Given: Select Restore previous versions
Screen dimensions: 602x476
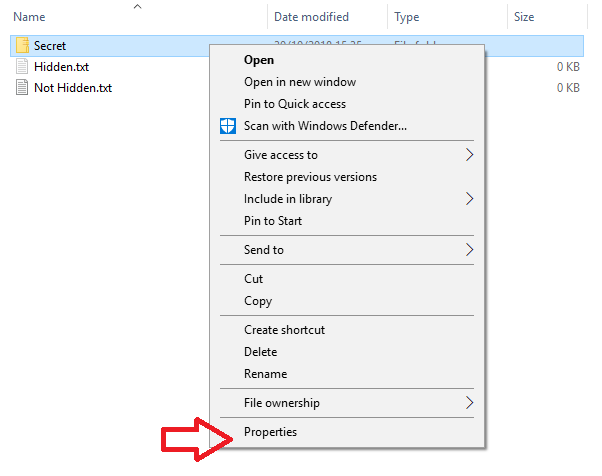Looking at the screenshot, I should click(x=310, y=177).
